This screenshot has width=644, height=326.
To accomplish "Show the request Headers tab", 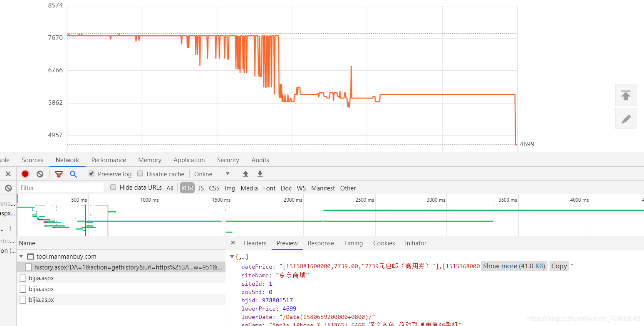I will pos(255,243).
